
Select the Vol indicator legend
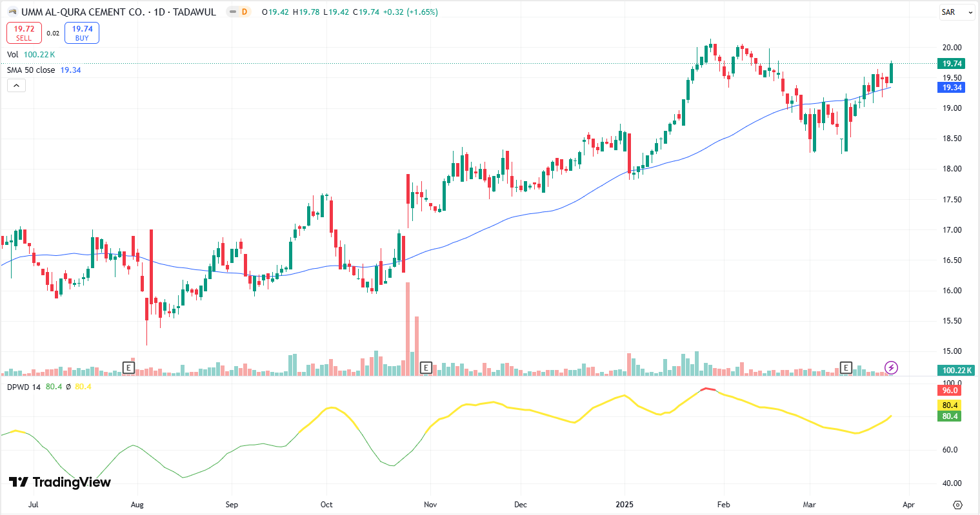pos(13,55)
